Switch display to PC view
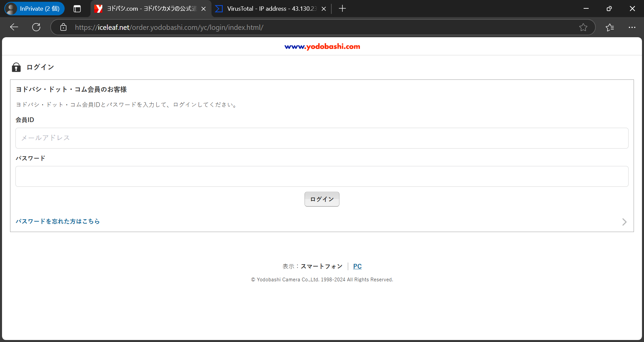 pyautogui.click(x=357, y=266)
